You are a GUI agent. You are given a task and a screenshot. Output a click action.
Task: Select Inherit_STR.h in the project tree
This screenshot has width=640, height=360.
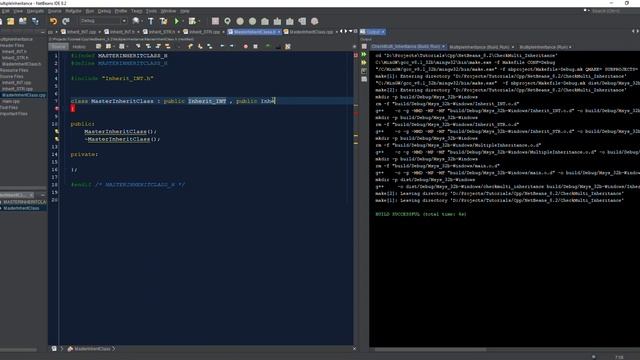click(x=15, y=58)
